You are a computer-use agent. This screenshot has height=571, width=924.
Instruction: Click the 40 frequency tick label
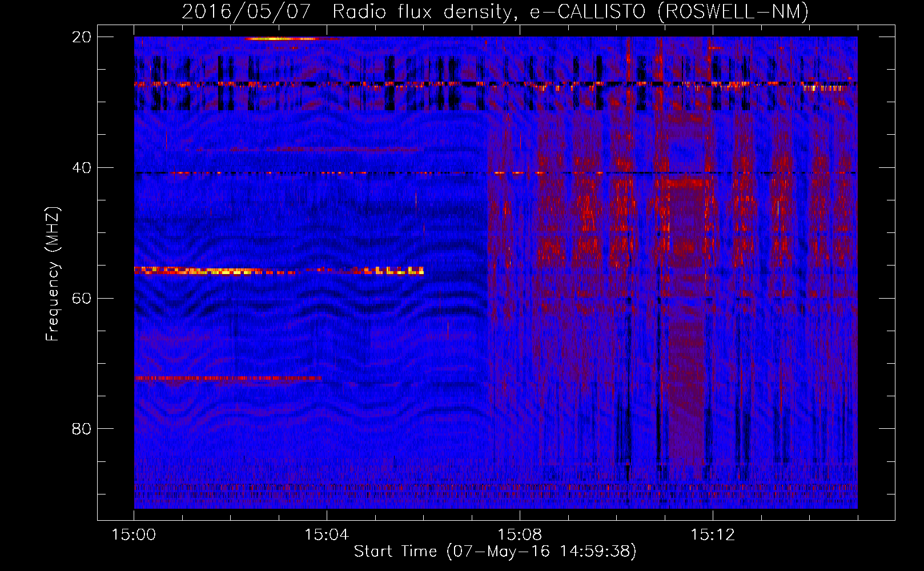pos(82,168)
